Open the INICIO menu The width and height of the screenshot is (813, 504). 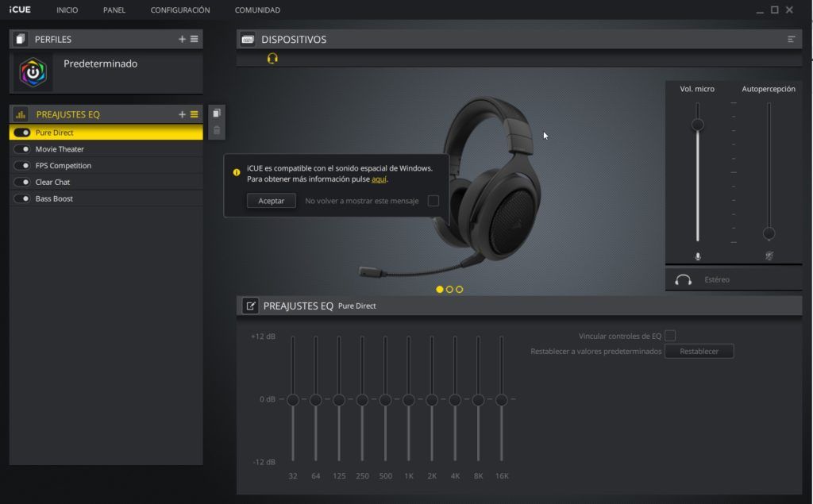click(x=67, y=10)
